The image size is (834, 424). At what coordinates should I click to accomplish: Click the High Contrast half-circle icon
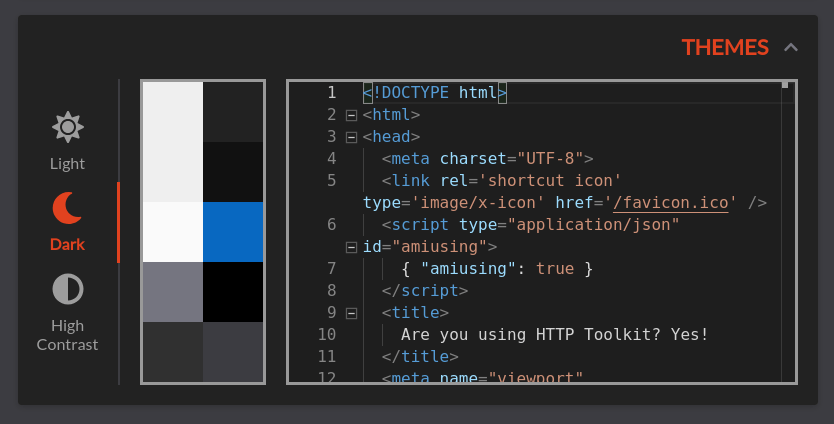coord(68,290)
